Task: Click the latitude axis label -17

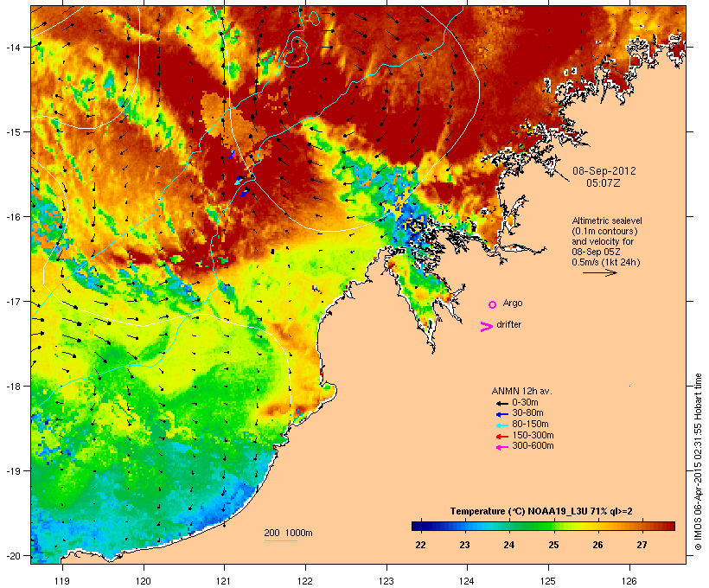Action: (x=12, y=302)
